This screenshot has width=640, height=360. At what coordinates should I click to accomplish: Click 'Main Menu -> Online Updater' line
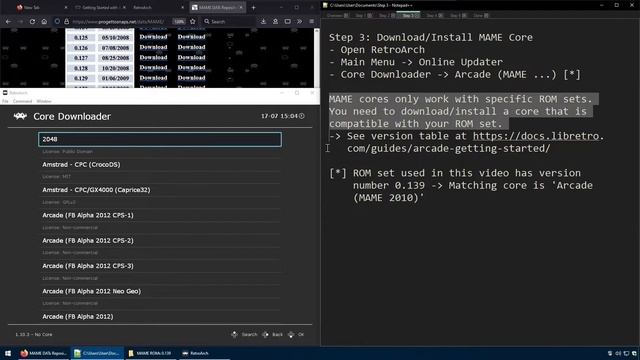[x=416, y=62]
